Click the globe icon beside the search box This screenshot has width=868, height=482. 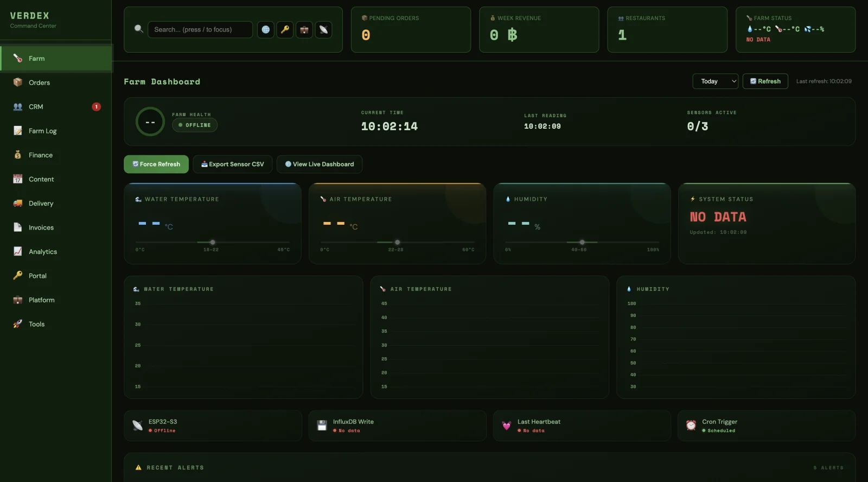point(265,30)
